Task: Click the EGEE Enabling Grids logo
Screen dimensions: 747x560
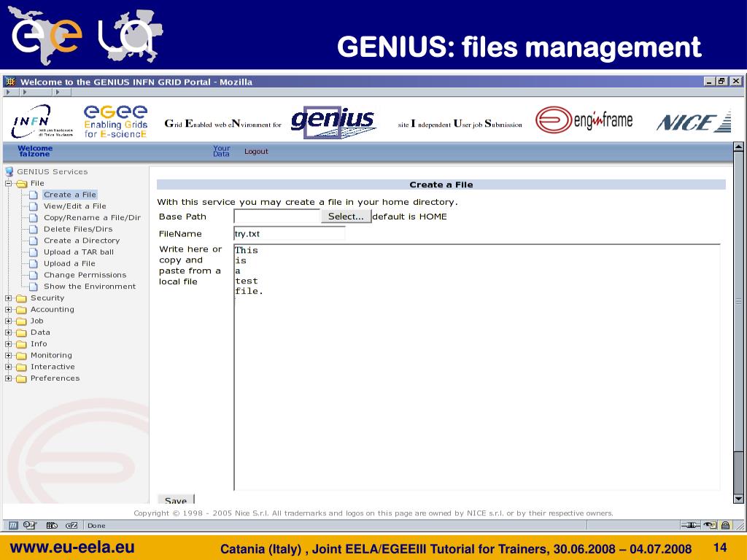Action: [116, 122]
